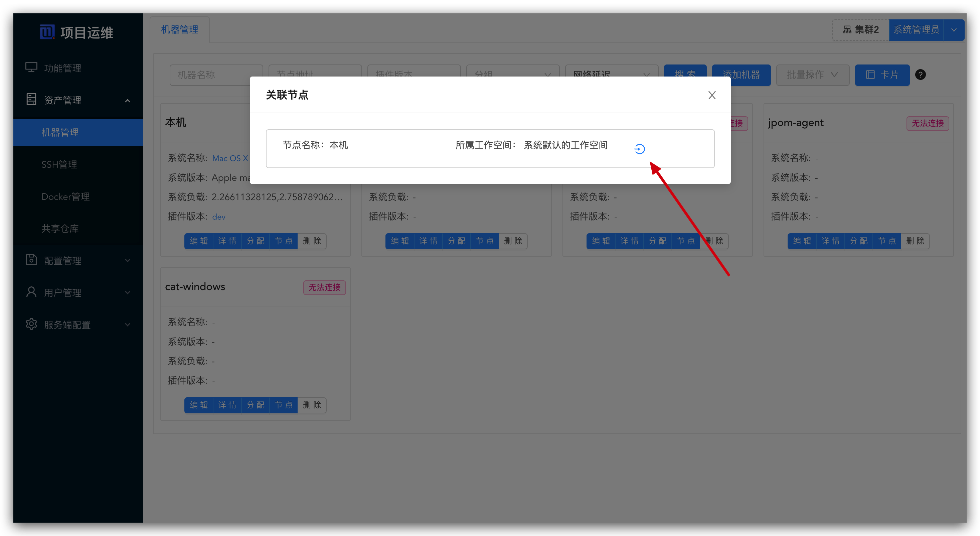
Task: Click the monitor icon next to 功能管理
Action: (31, 68)
